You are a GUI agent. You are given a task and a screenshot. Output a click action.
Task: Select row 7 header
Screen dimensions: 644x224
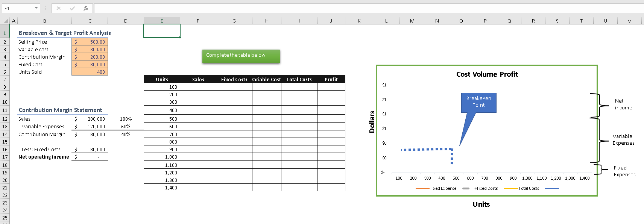(x=5, y=79)
